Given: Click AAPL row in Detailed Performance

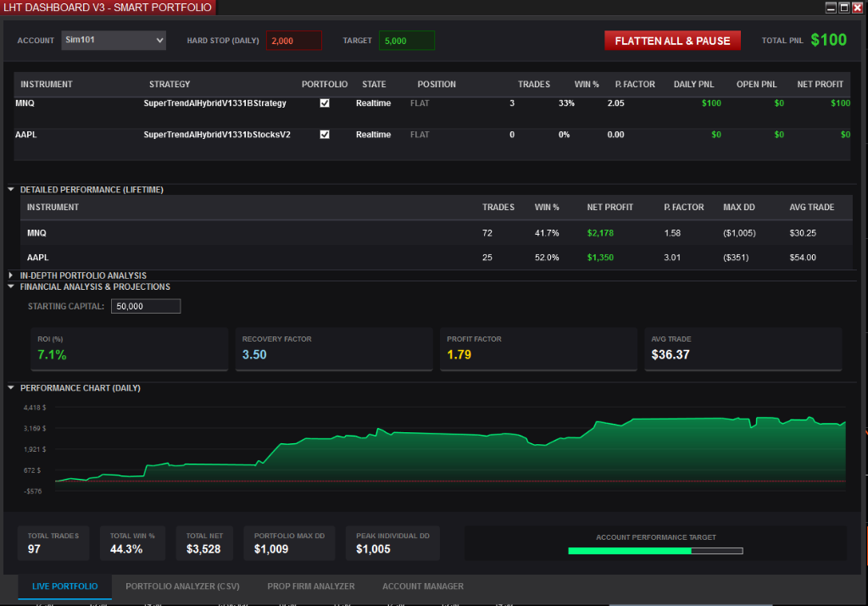Looking at the screenshot, I should [x=437, y=258].
